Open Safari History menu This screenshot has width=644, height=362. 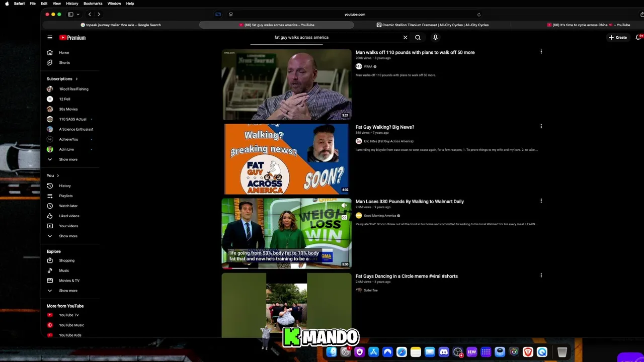[72, 4]
